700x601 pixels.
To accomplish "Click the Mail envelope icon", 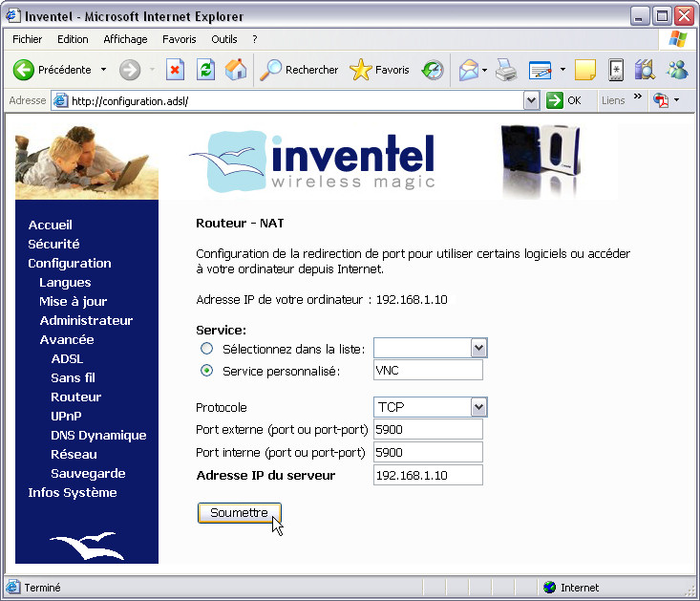I will pyautogui.click(x=469, y=70).
